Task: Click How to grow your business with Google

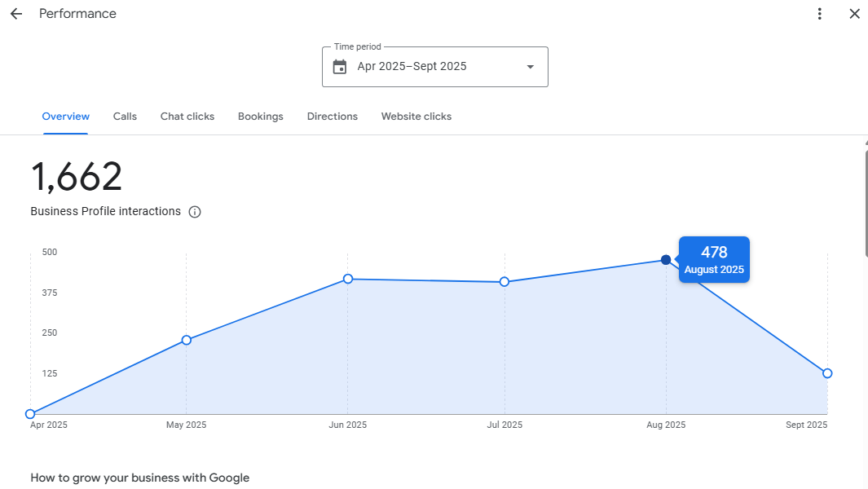Action: [x=139, y=478]
